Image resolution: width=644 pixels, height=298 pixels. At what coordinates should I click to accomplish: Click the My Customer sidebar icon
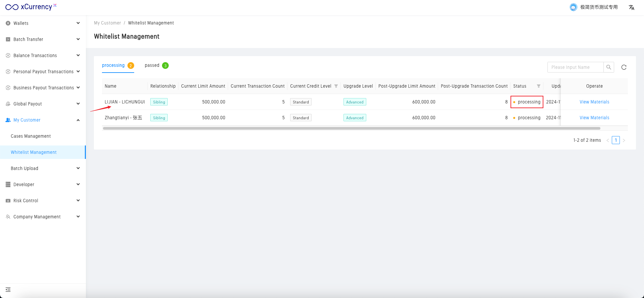pos(8,120)
